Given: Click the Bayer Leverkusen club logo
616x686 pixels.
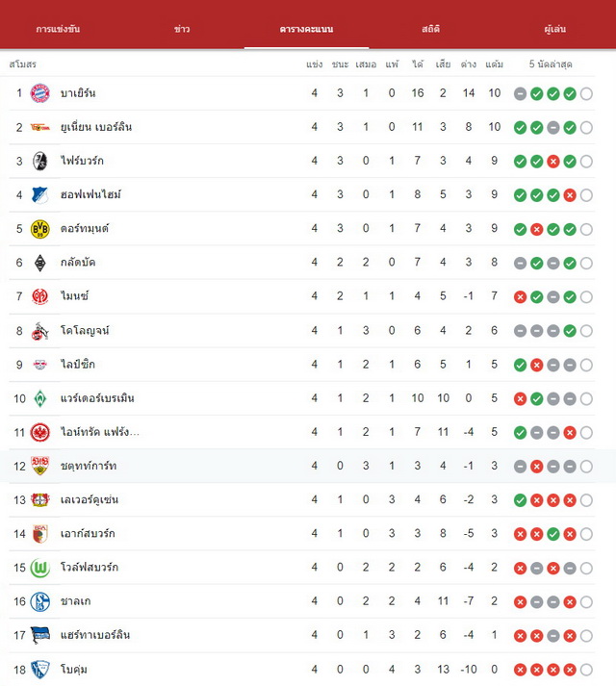Looking at the screenshot, I should [x=39, y=500].
